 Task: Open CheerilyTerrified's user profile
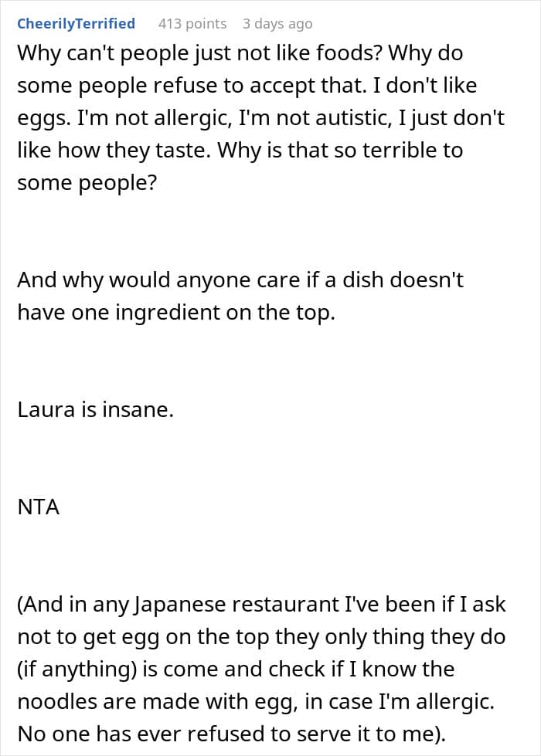(77, 23)
